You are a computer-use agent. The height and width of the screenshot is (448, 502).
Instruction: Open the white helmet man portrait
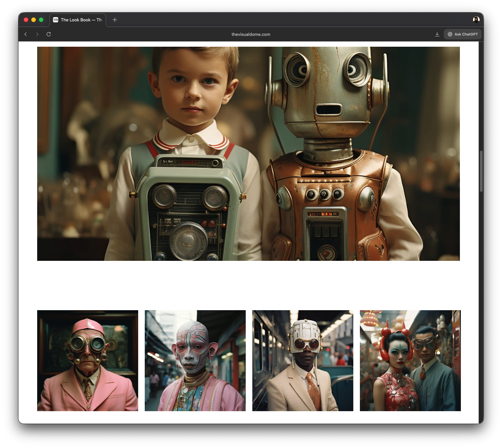coord(303,361)
